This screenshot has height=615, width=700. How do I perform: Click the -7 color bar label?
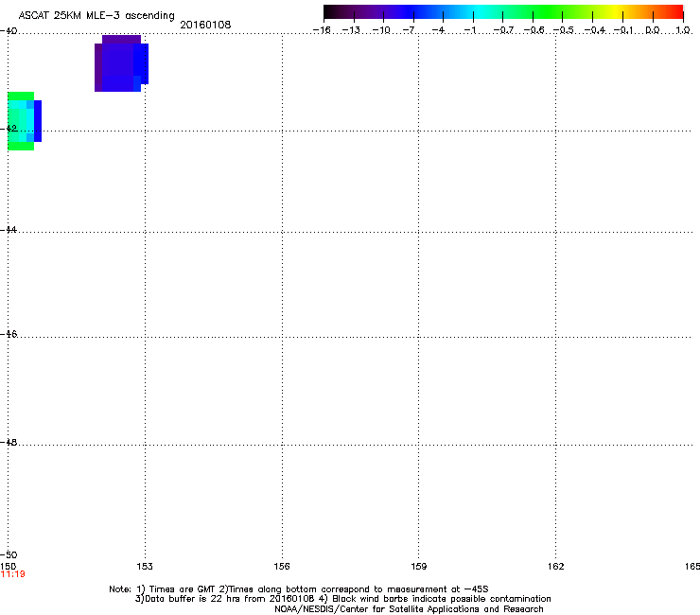coord(408,30)
